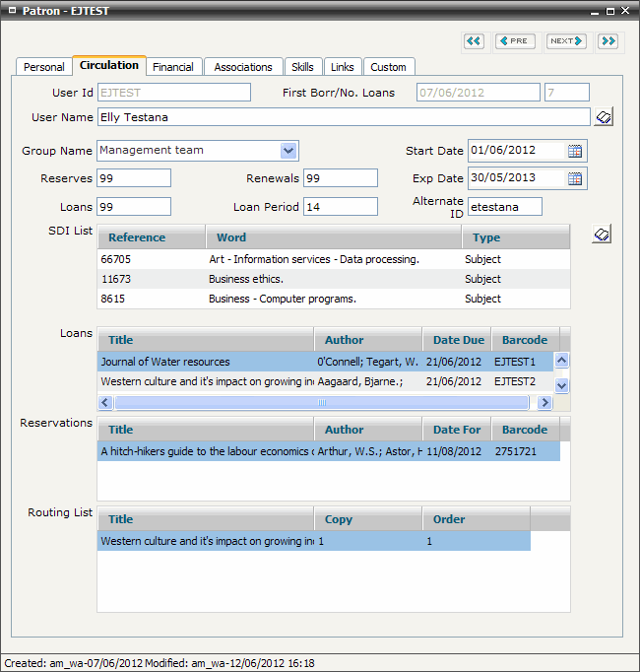
Task: Go to next patron with NEXT button
Action: click(x=566, y=41)
